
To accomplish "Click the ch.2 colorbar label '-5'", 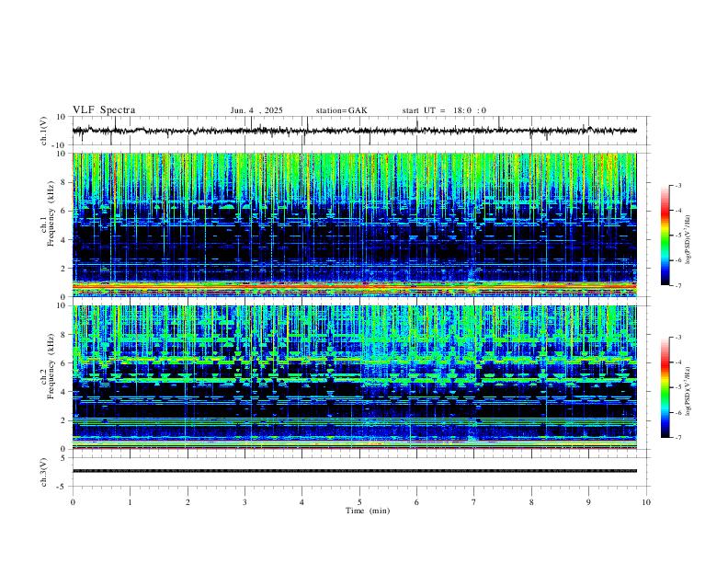I will click(677, 387).
